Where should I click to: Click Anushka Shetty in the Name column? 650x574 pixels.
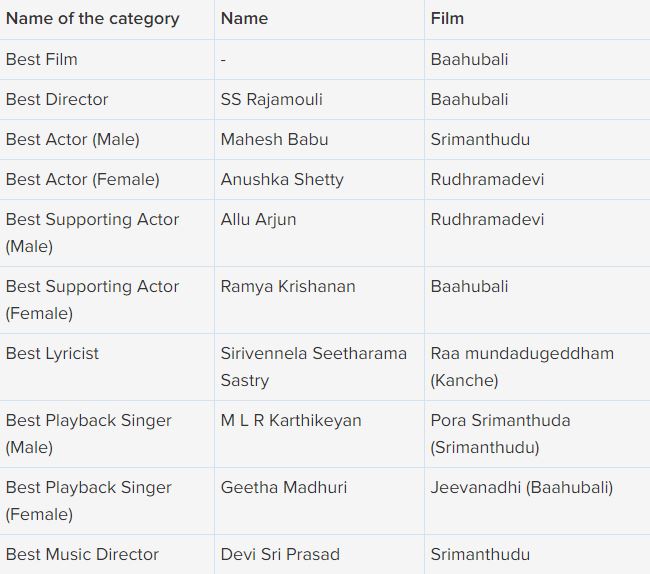(282, 179)
